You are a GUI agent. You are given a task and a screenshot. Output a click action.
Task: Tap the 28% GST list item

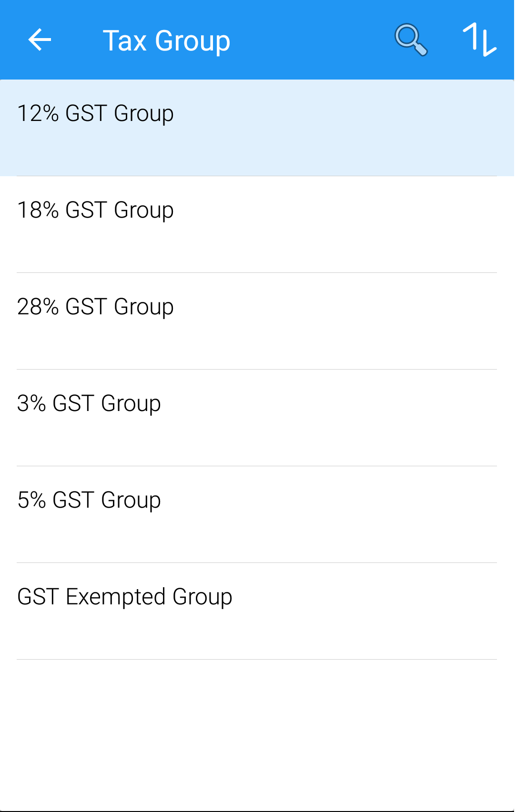[x=257, y=321]
